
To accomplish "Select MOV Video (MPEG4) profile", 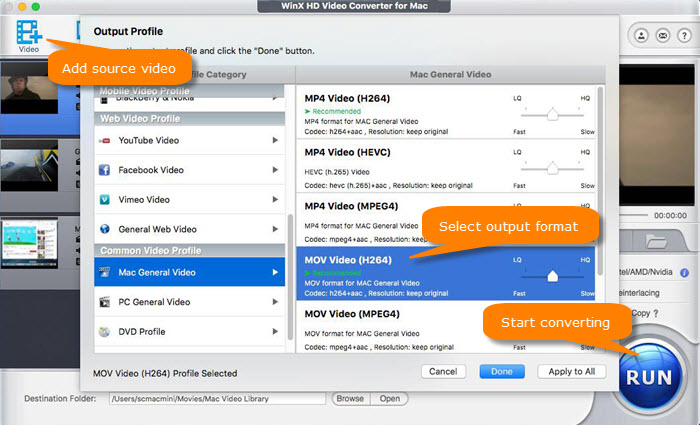I will tap(446, 327).
